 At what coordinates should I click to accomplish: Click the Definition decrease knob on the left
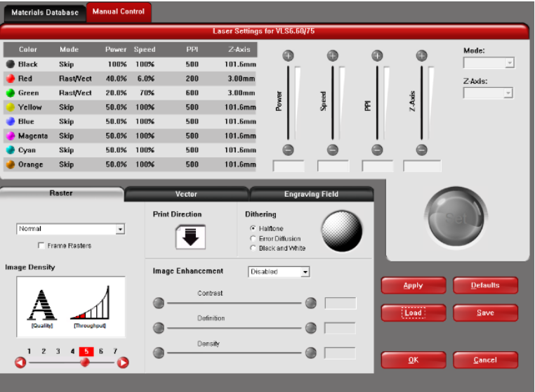(159, 328)
